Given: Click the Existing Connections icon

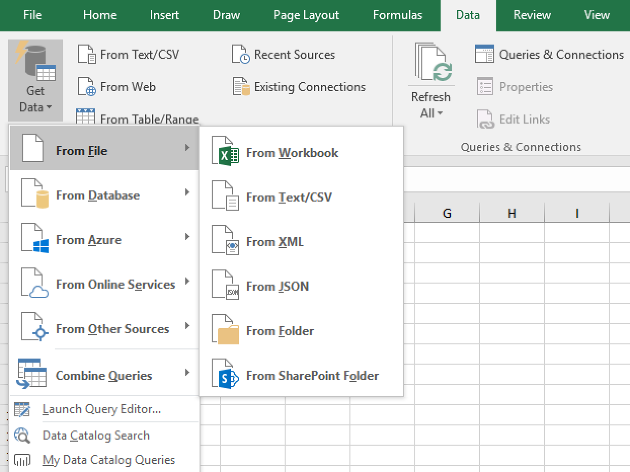Looking at the screenshot, I should tap(241, 87).
